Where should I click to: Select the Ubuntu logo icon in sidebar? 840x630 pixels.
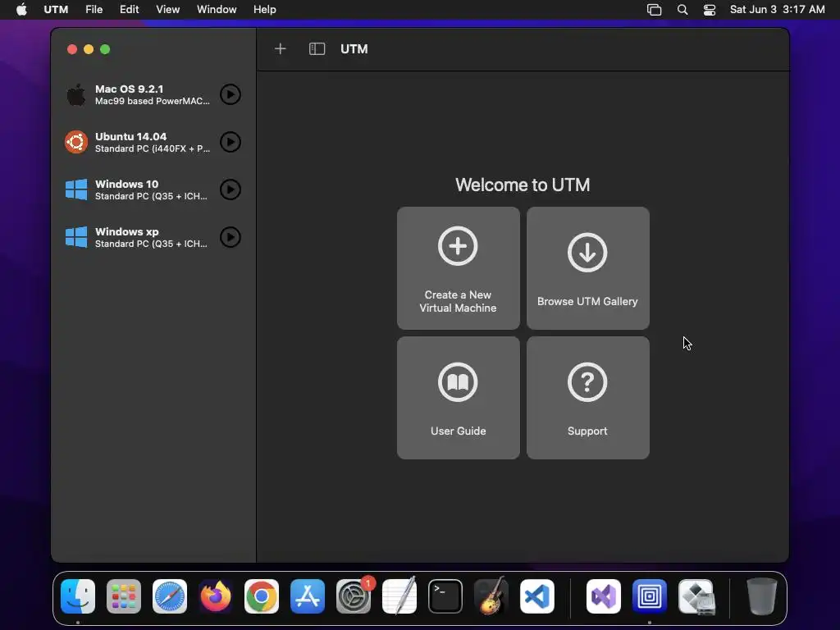tap(76, 142)
